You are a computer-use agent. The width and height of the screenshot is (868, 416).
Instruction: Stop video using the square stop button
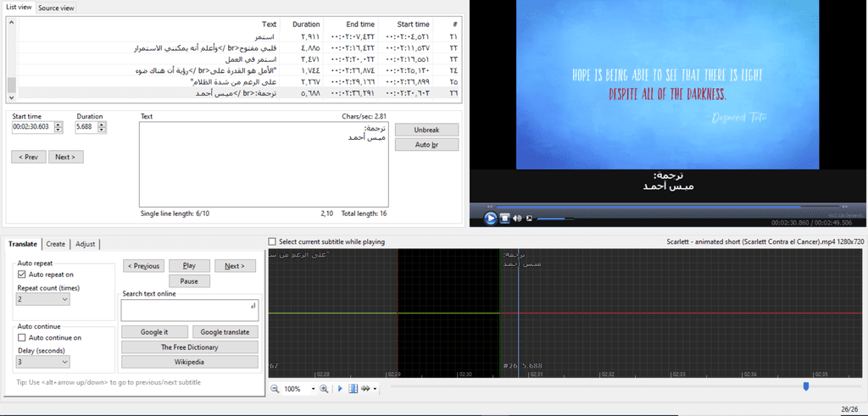point(505,219)
